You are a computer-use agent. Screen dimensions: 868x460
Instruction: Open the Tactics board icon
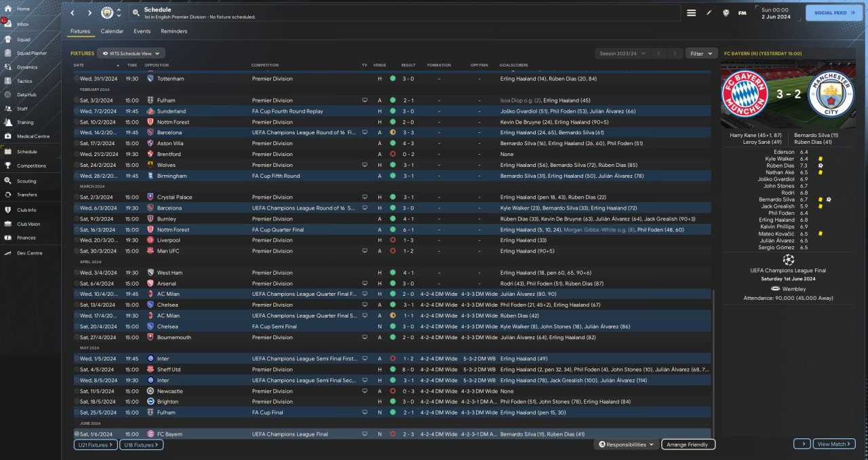7,81
